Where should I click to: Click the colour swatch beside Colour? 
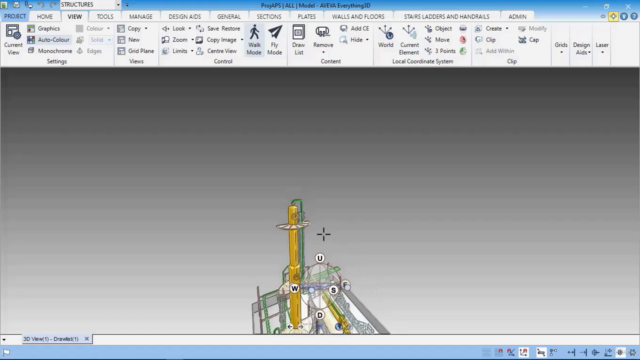click(x=80, y=29)
